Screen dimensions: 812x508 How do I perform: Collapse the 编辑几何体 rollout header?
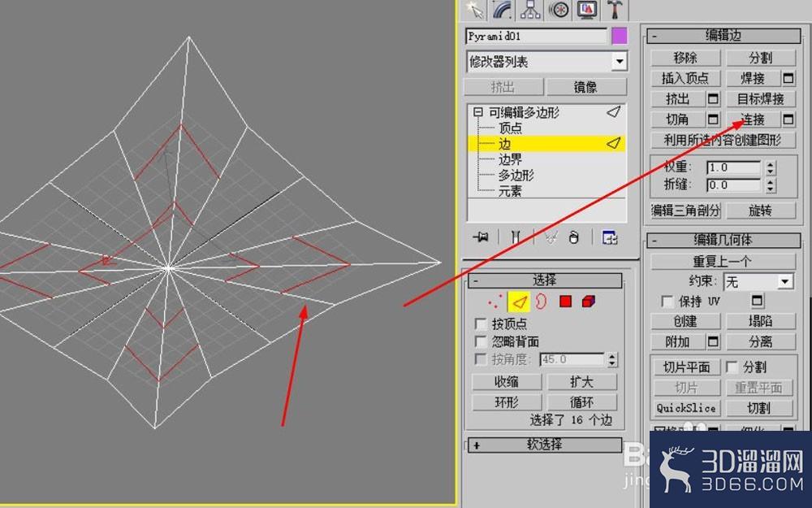click(x=723, y=240)
